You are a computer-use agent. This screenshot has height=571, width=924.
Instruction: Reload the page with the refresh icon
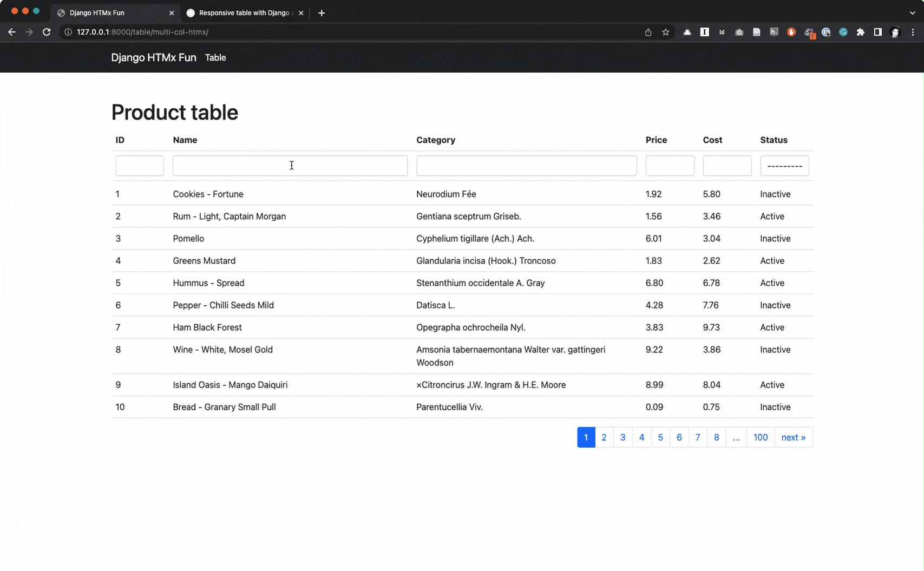tap(47, 32)
